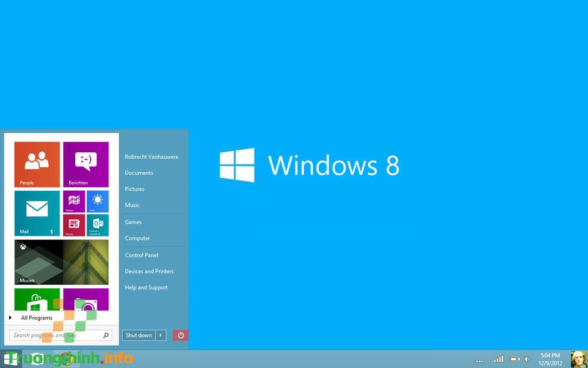Open Documents from Start menu
The image size is (588, 368).
[x=139, y=173]
